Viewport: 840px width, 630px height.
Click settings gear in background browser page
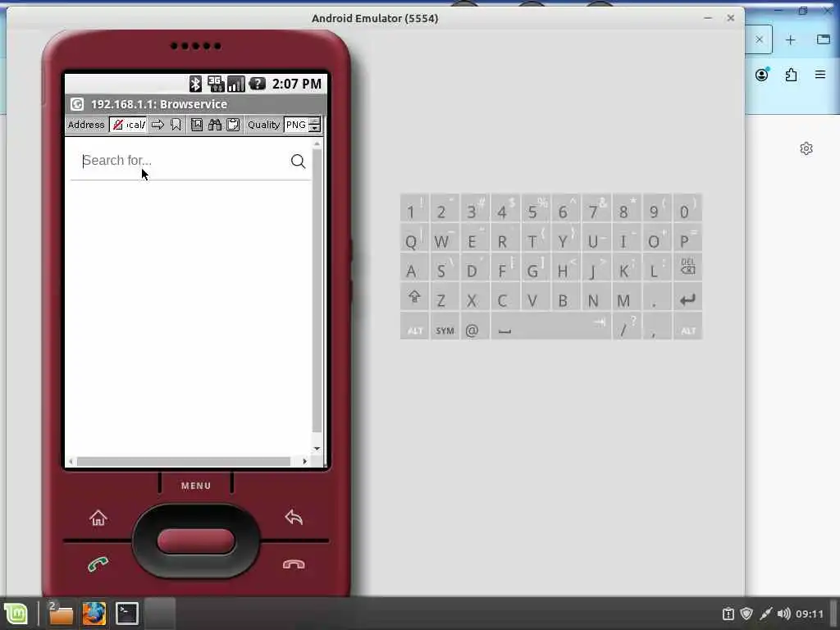click(806, 148)
